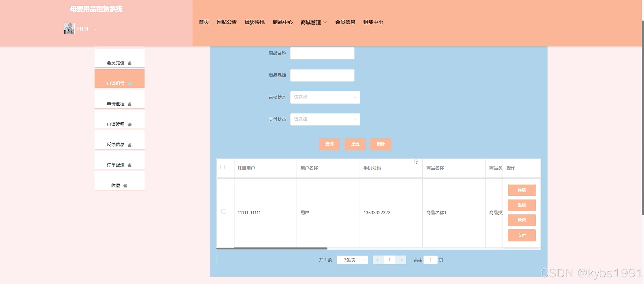The width and height of the screenshot is (644, 284).
Task: Click home icon beside 会员充值
Action: [x=130, y=63]
